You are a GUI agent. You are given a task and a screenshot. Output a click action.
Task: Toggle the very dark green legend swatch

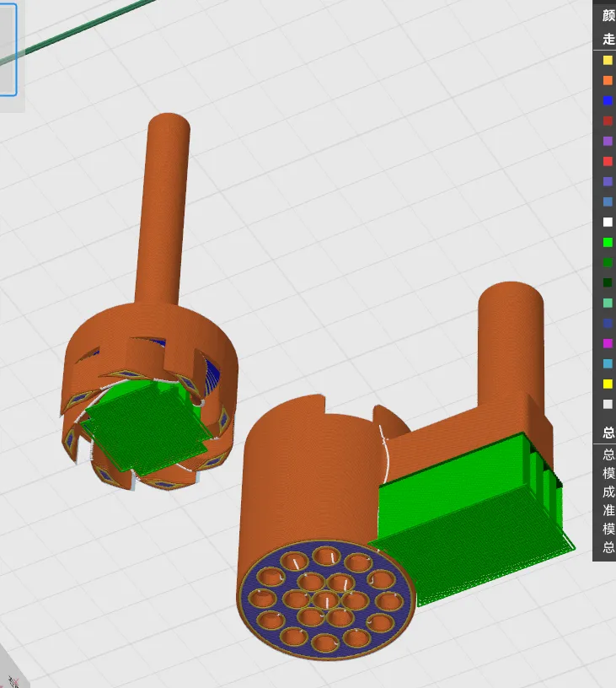coord(608,282)
